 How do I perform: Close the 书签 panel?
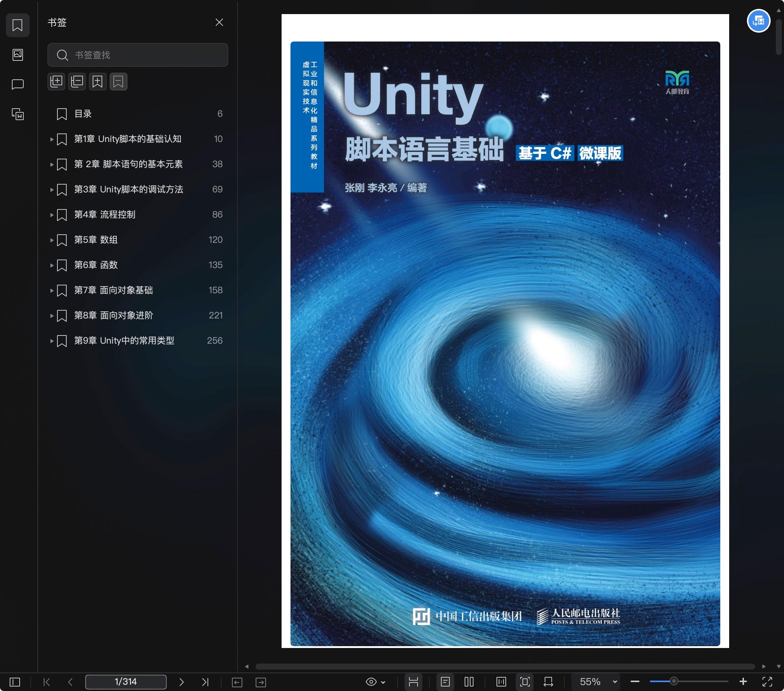click(x=219, y=22)
